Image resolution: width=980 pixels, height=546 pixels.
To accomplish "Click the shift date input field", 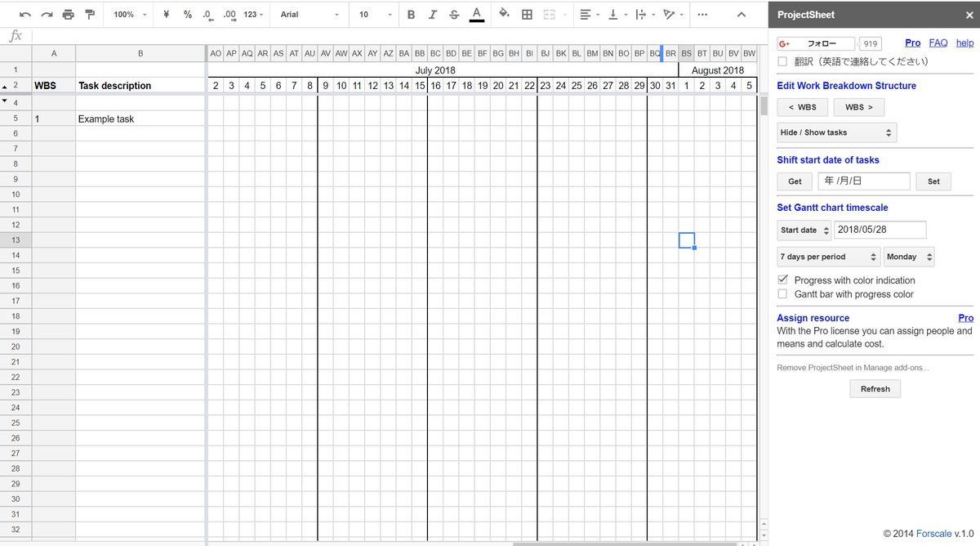I will 864,181.
